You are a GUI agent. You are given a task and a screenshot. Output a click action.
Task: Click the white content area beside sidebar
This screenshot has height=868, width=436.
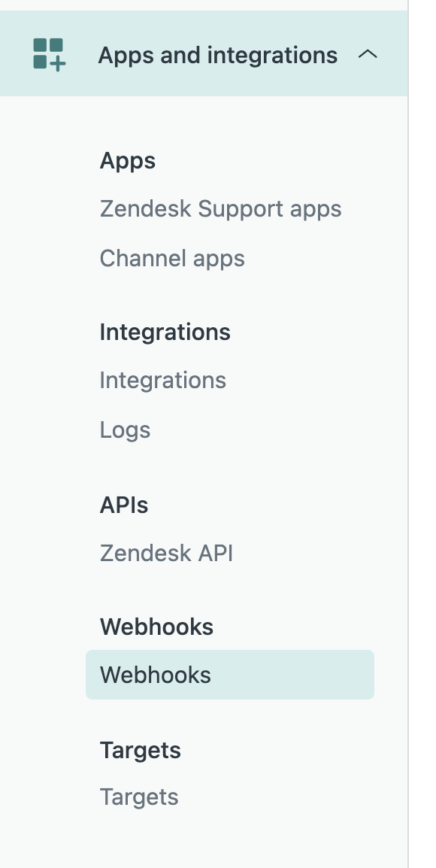click(x=422, y=434)
